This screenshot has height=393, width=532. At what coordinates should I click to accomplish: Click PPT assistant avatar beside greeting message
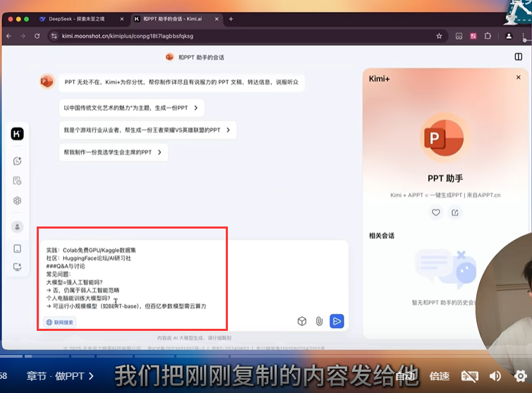coord(47,82)
